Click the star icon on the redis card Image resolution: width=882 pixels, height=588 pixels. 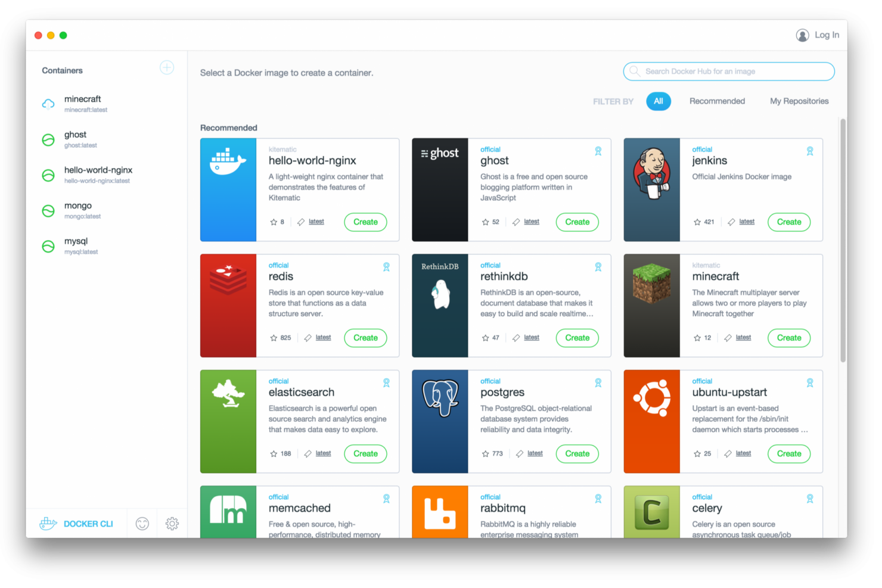(274, 338)
